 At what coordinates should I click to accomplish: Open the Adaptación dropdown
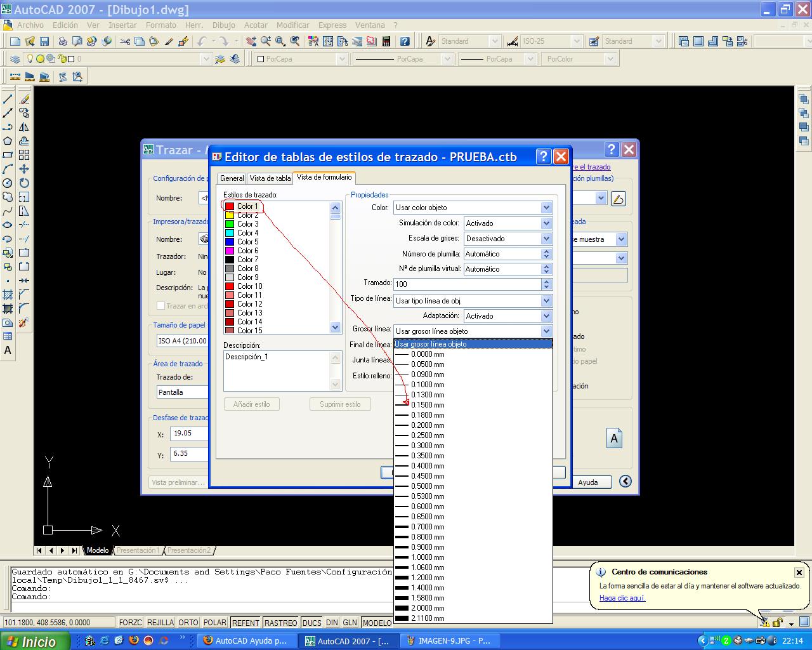click(x=546, y=316)
